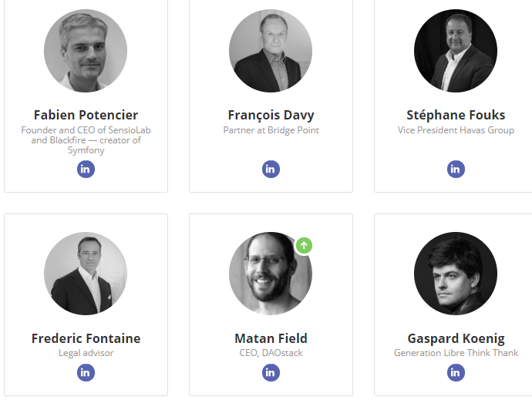The image size is (532, 410).
Task: Click the François Davy name heading
Action: click(271, 116)
